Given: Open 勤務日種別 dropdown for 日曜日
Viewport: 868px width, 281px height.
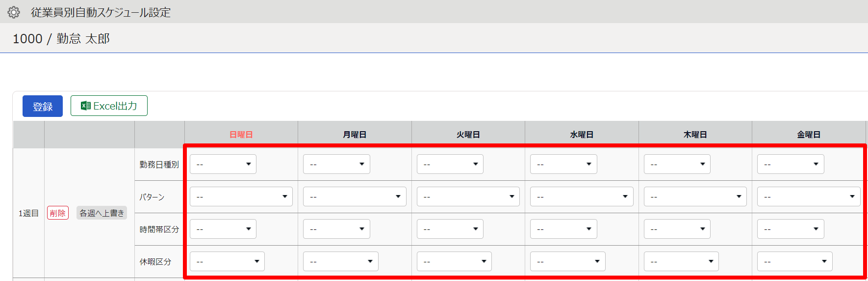Looking at the screenshot, I should 223,164.
